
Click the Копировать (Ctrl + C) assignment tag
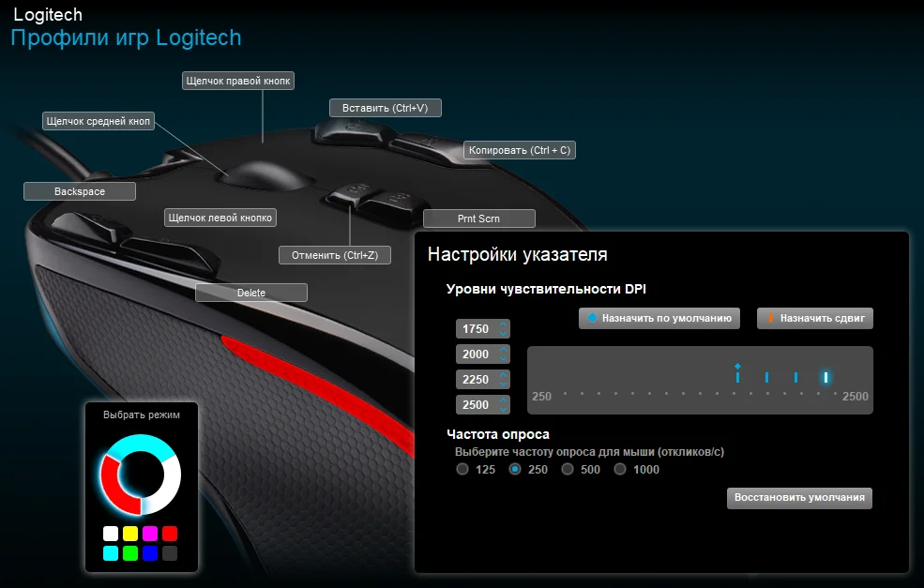point(521,150)
